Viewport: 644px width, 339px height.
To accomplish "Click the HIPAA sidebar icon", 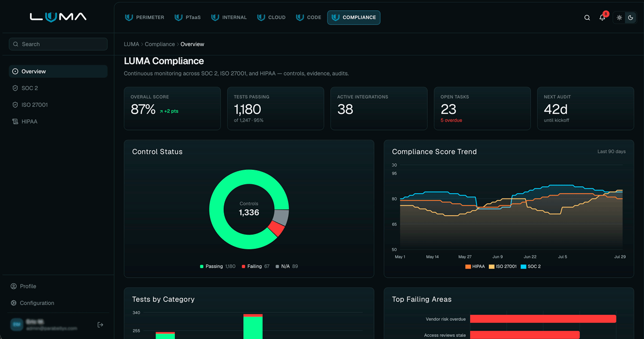I will point(15,122).
